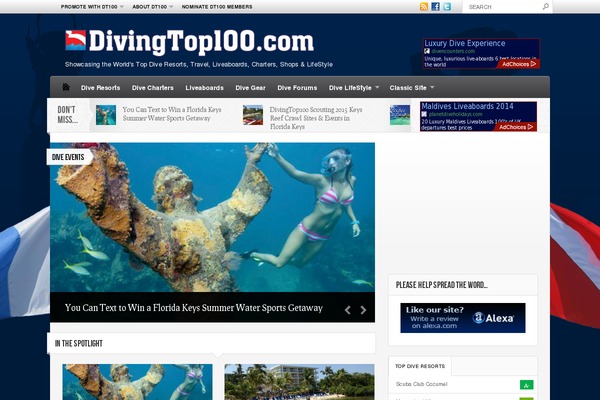Click the main slider headline text
The width and height of the screenshot is (600, 400).
pyautogui.click(x=194, y=308)
